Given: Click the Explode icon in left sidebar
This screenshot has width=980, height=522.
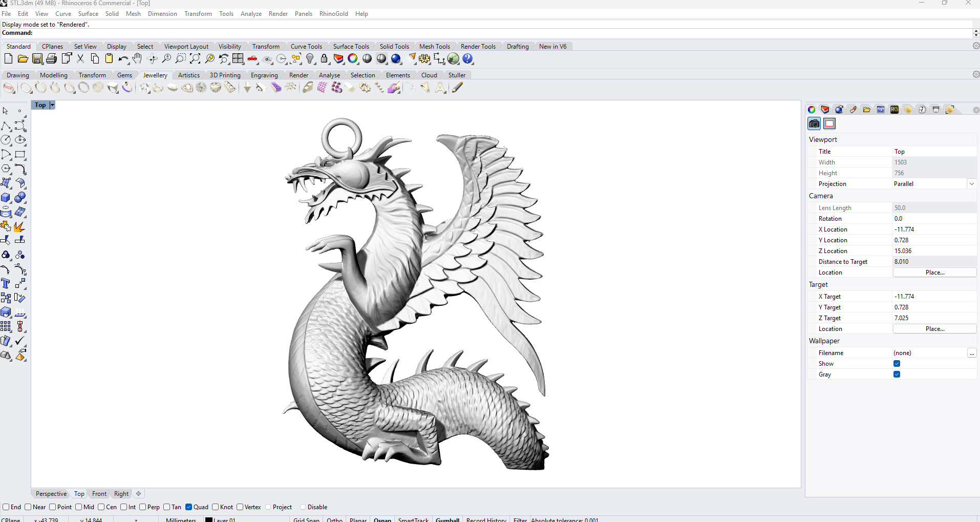Looking at the screenshot, I should pyautogui.click(x=20, y=226).
